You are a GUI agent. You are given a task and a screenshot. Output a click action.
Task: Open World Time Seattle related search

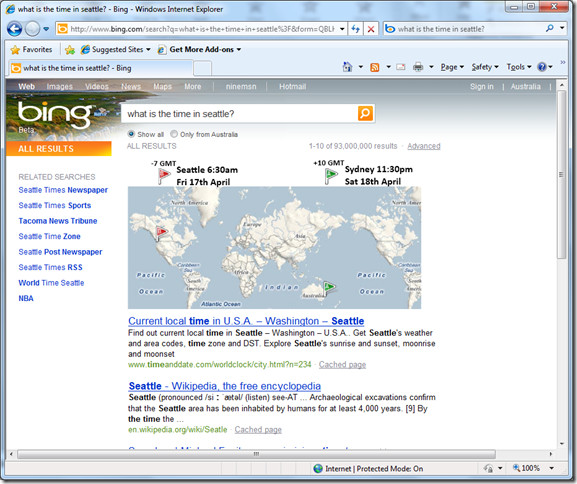[51, 283]
